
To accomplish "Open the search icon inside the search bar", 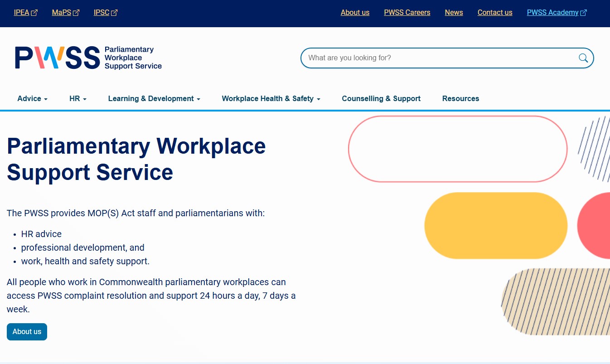I will pos(583,58).
